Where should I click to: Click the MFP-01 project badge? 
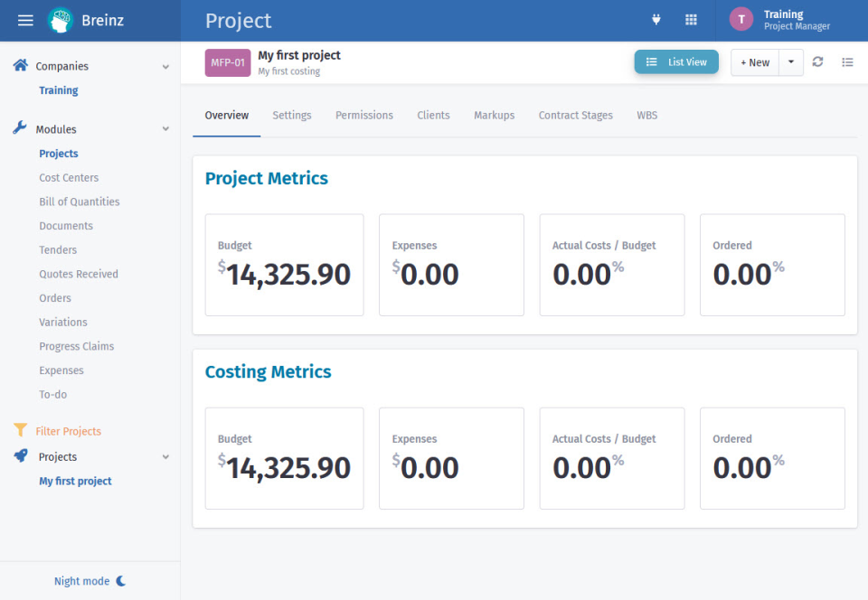pos(227,61)
